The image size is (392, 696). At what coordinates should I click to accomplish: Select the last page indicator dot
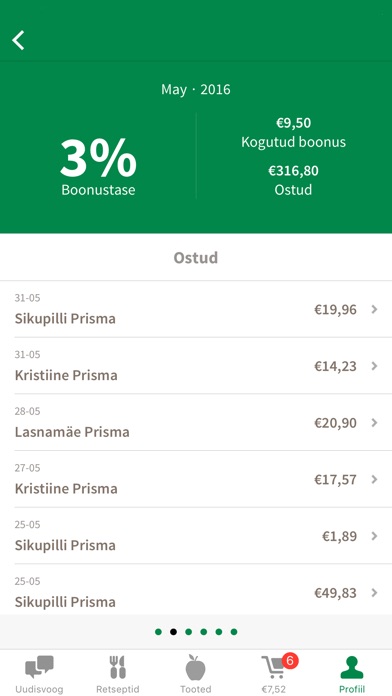click(234, 632)
